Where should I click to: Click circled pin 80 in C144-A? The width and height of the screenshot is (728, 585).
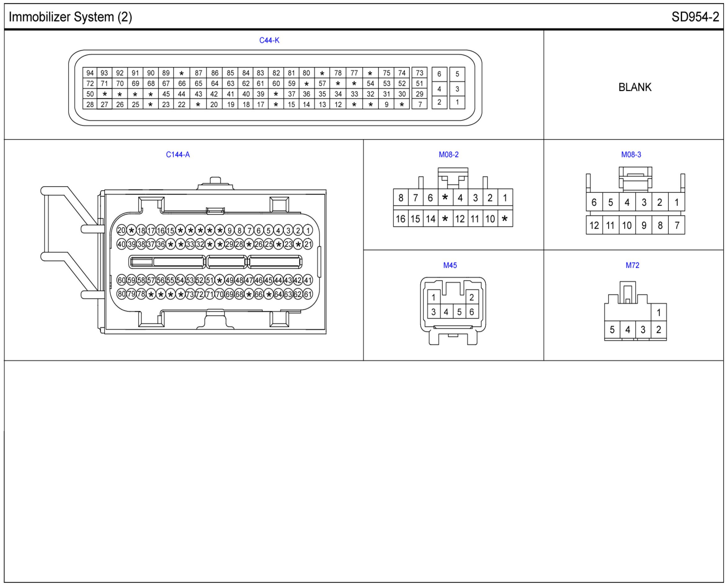(121, 294)
